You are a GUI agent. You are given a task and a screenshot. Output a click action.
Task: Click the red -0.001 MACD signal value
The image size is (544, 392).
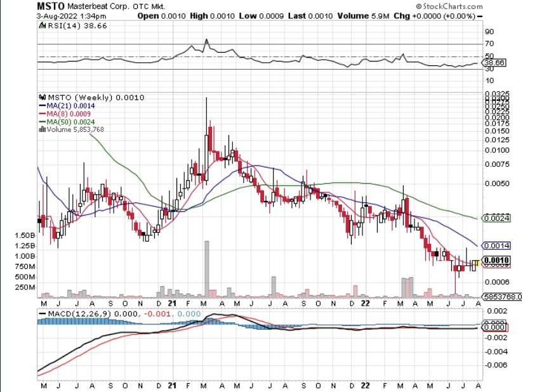158,314
